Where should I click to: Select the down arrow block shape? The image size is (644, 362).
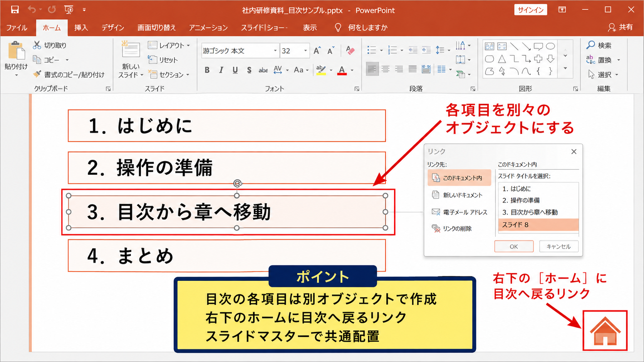coord(551,59)
